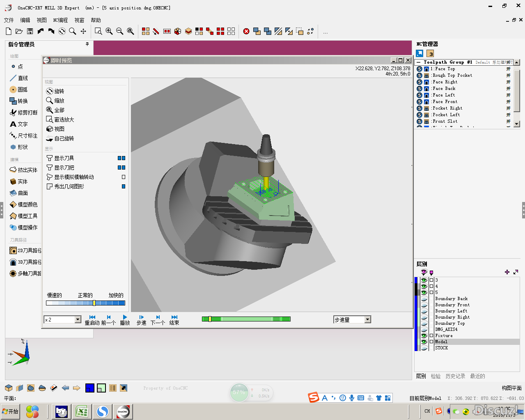The height and width of the screenshot is (420, 525).
Task: Click the green simulation progress bar
Action: [x=246, y=319]
